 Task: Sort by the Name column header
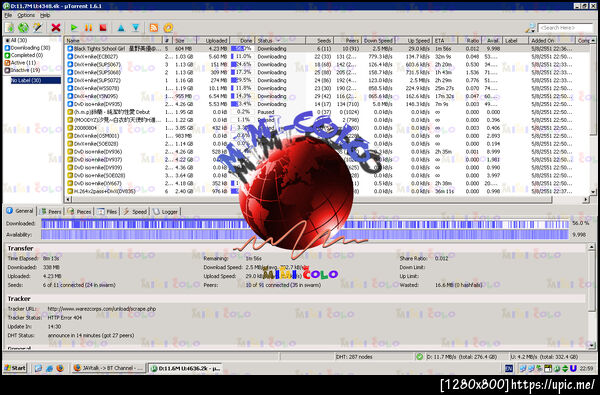[x=114, y=40]
